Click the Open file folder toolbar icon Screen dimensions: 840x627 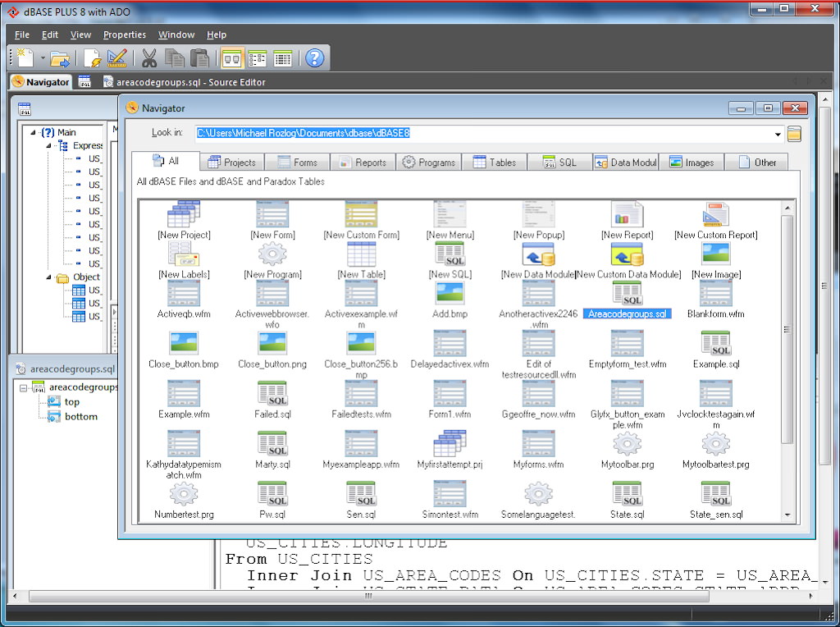click(59, 58)
